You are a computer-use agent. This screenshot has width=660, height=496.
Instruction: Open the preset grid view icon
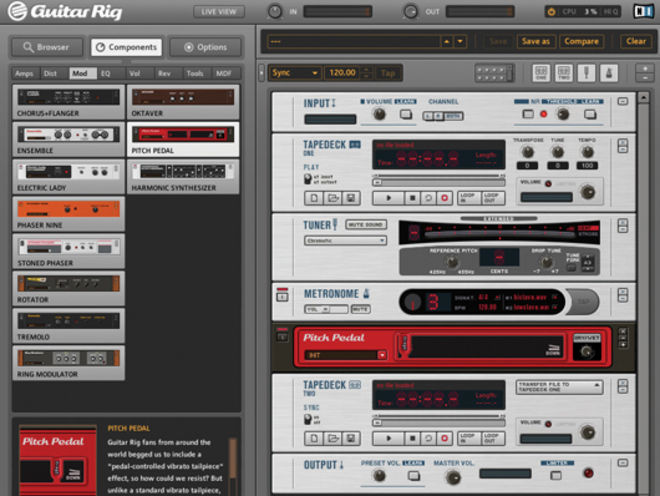coord(494,73)
